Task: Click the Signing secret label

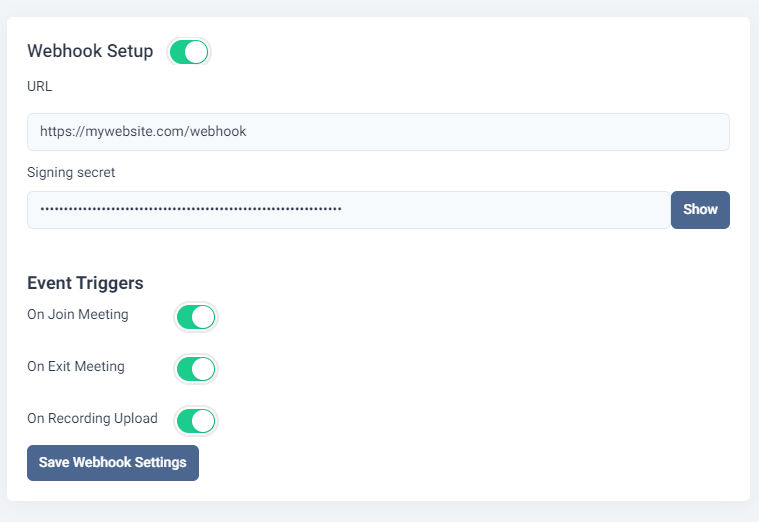Action: pos(71,172)
